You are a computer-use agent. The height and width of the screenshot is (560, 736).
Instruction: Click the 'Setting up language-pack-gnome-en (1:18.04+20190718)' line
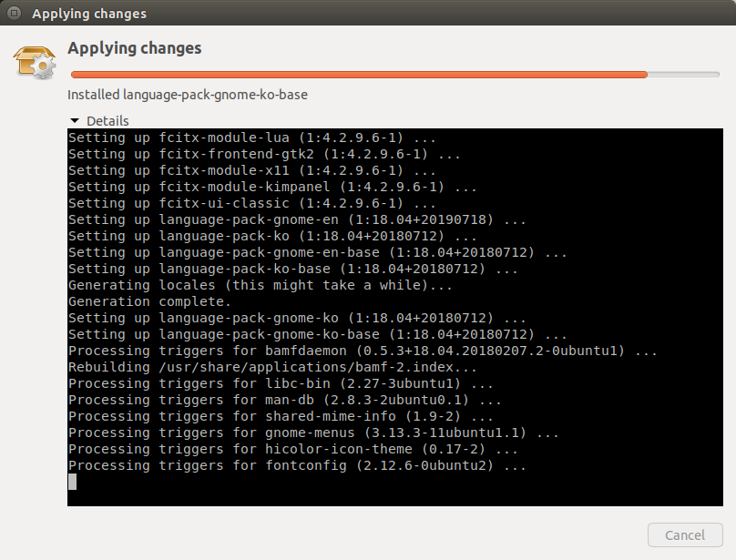(x=297, y=219)
